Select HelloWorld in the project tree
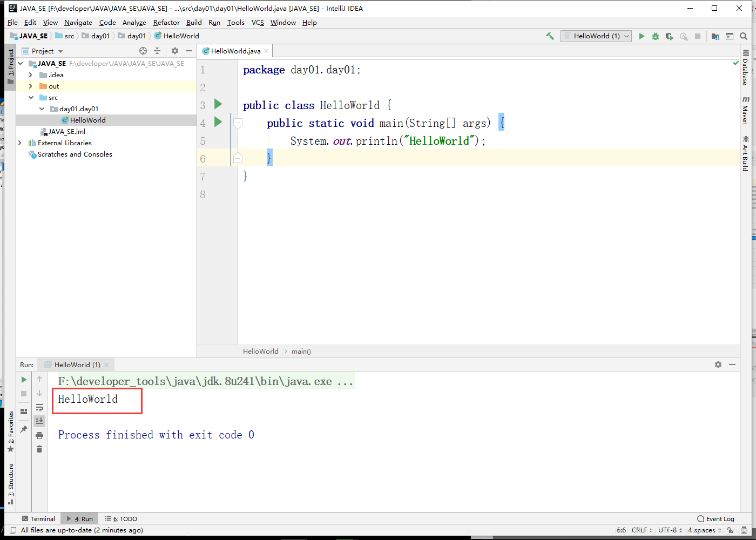The height and width of the screenshot is (540, 756). click(x=87, y=120)
